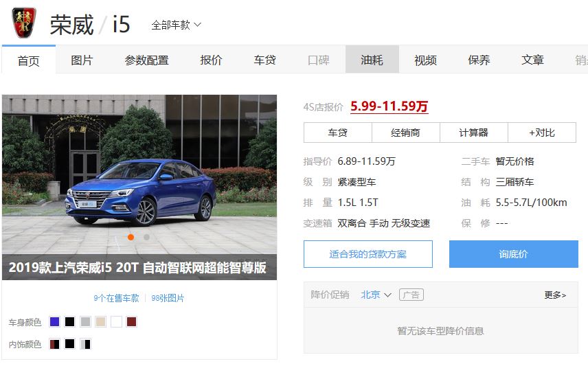Click the i5 model name heading

pos(121,24)
